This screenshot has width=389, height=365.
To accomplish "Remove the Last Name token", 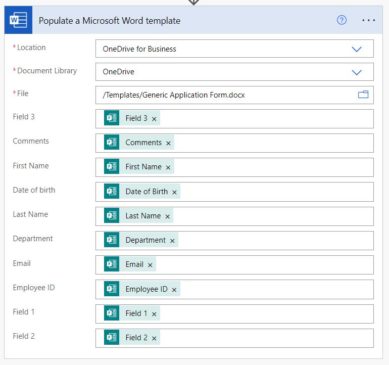I will click(x=167, y=216).
